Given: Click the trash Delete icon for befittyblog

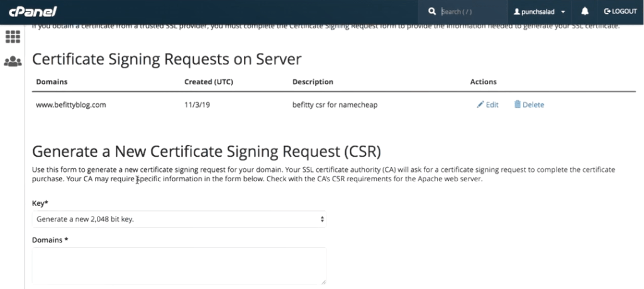Looking at the screenshot, I should coord(518,105).
